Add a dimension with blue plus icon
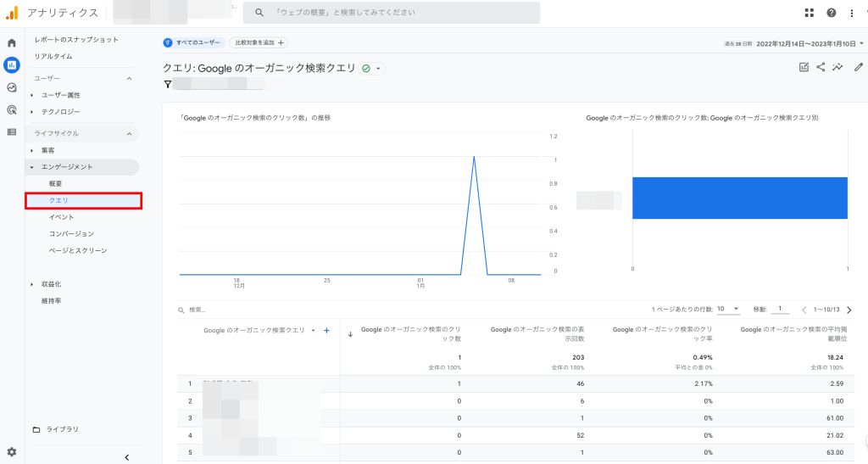The width and height of the screenshot is (868, 464). click(326, 331)
